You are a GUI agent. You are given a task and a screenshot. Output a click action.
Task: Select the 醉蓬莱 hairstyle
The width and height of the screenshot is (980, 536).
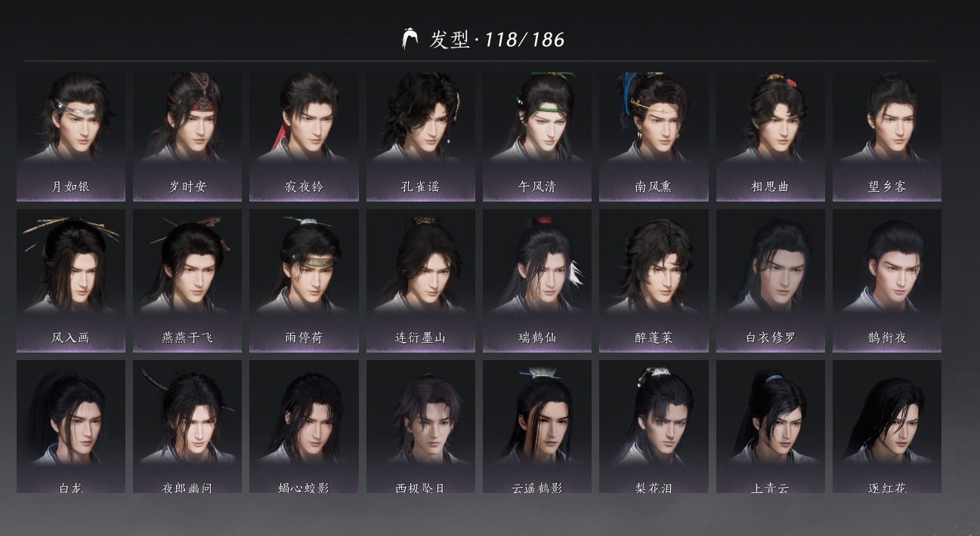pos(654,281)
